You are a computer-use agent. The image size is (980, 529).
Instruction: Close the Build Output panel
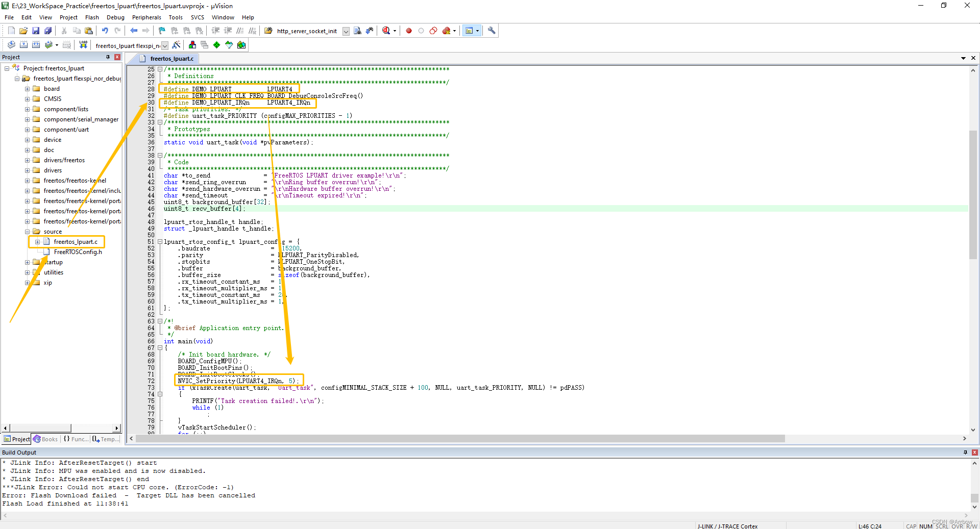pos(975,452)
